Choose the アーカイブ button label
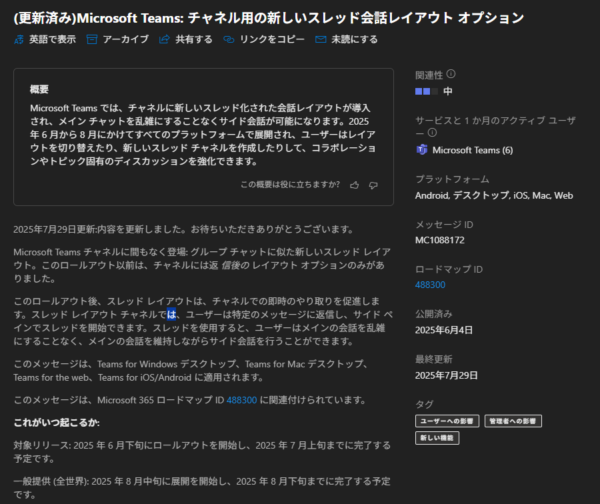Viewport: 600px width, 504px height. [x=126, y=39]
